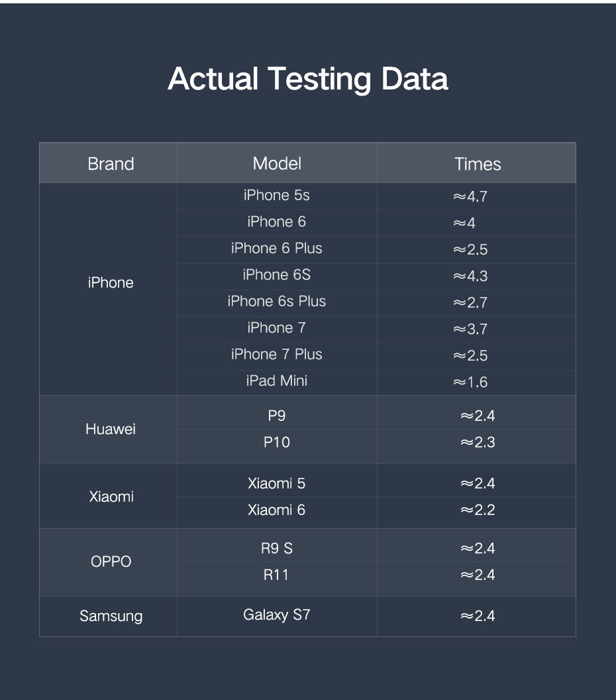Click the OPPO brand cell

tap(111, 561)
